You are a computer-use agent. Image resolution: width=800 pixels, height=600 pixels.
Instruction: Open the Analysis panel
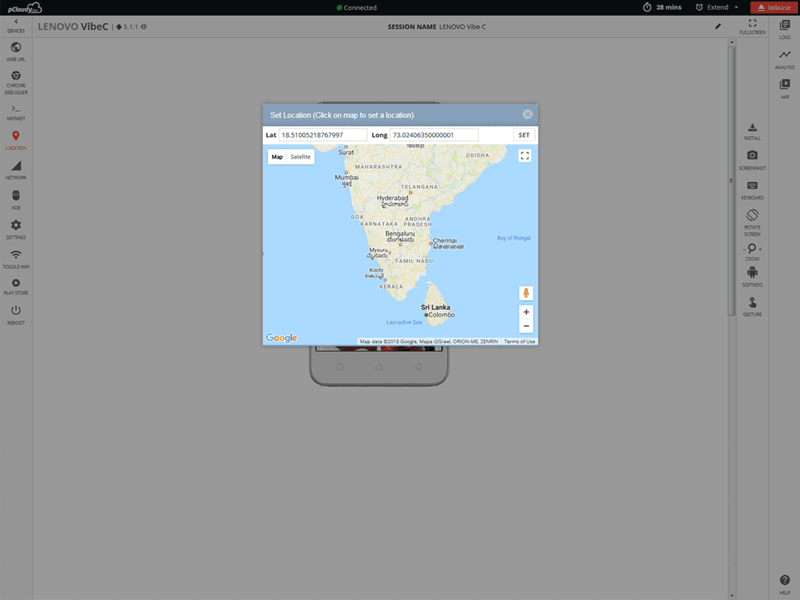[x=785, y=59]
